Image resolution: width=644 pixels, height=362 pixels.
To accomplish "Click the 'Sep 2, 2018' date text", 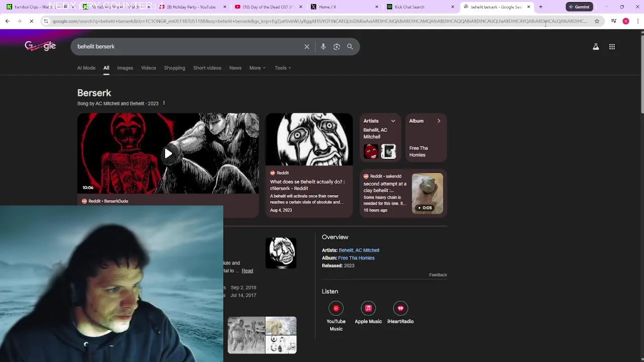I will [244, 288].
